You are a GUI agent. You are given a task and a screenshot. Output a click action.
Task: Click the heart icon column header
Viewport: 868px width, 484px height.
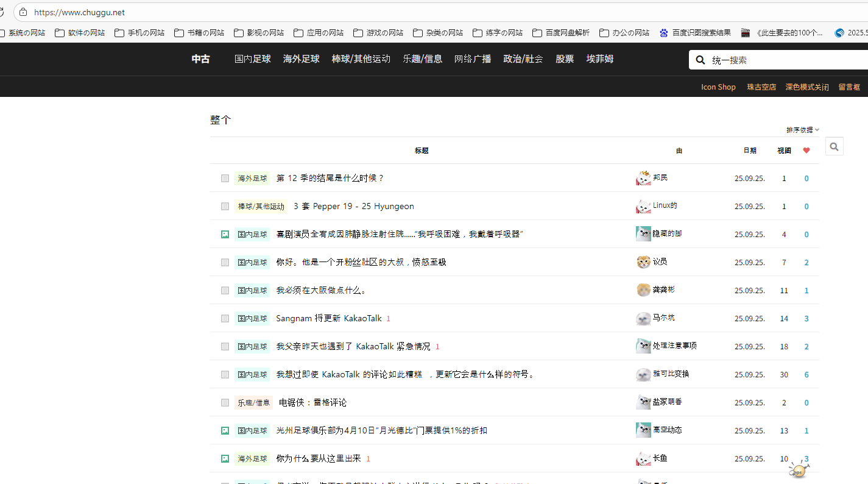806,151
